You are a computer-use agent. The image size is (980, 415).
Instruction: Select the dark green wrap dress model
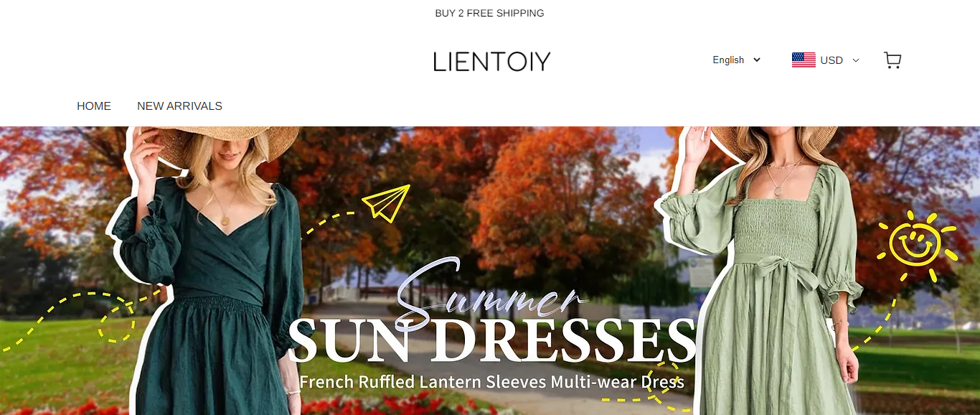tap(208, 287)
